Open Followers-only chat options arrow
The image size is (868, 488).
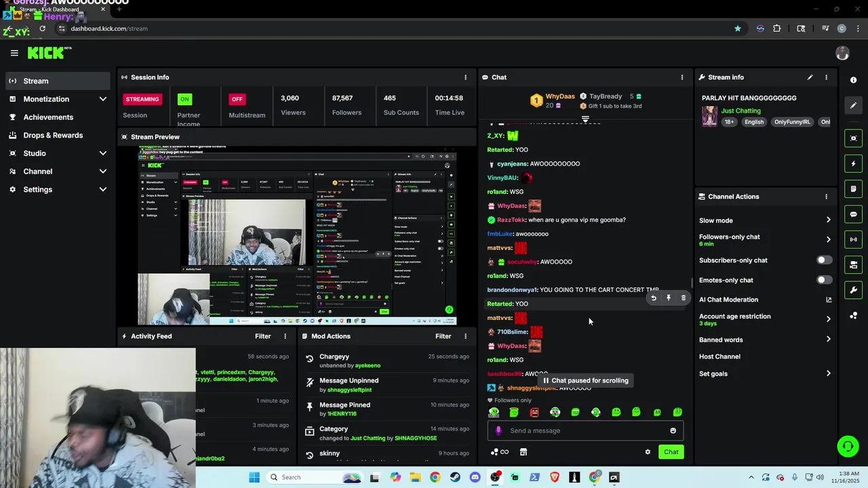[828, 240]
